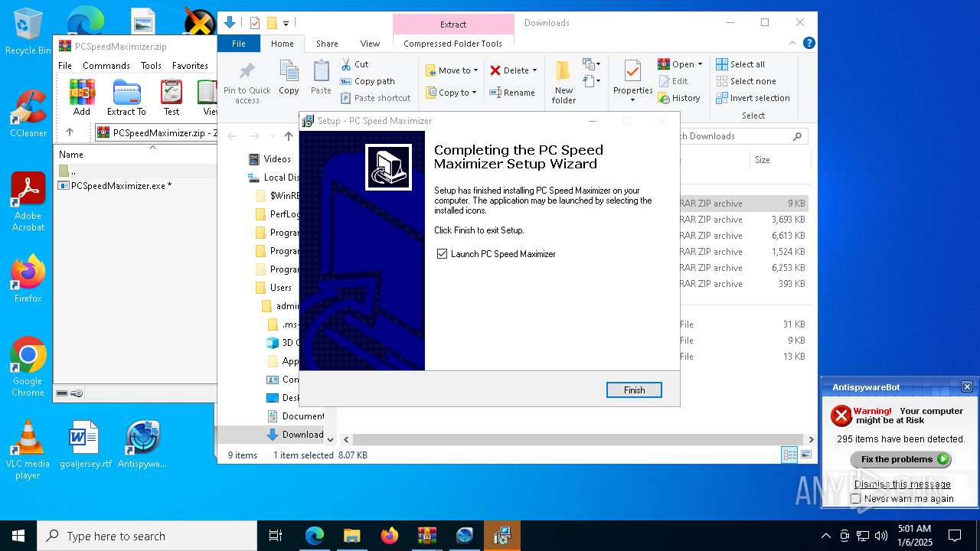
Task: Close the AntispywareBot popup
Action: pos(966,386)
